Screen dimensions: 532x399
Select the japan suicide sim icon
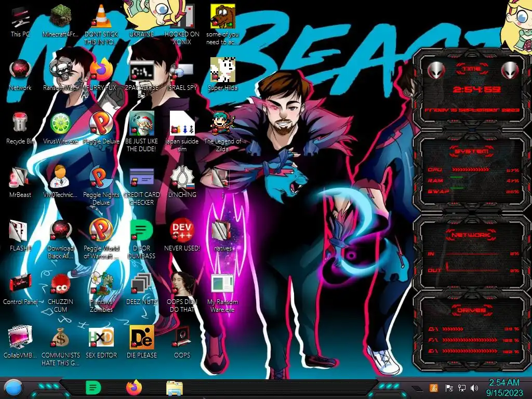pyautogui.click(x=182, y=124)
